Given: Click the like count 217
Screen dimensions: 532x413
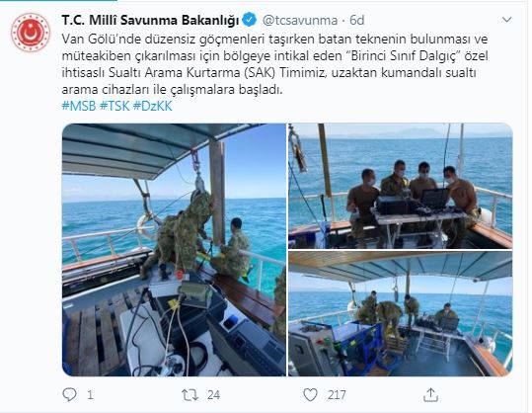Looking at the screenshot, I should [337, 395].
